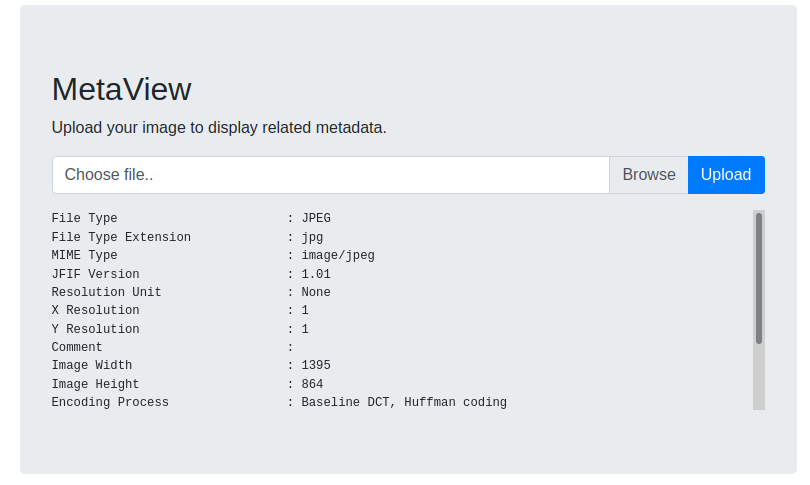Image resolution: width=810 pixels, height=485 pixels.
Task: Click the Image Width value 1395
Action: [316, 365]
